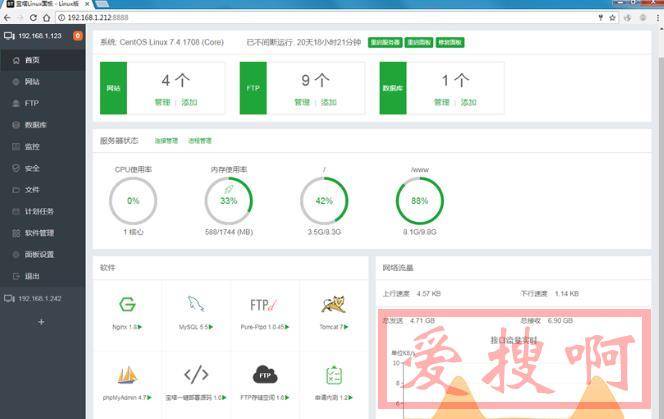Open 网站 in the left sidebar
This screenshot has height=419, width=664.
pos(32,81)
